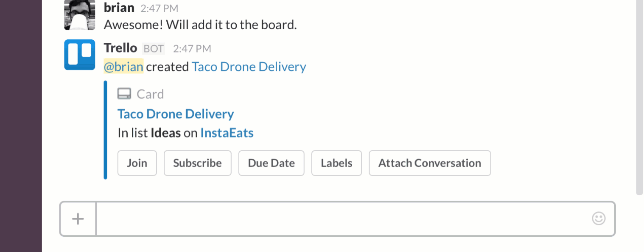644x252 pixels.
Task: Click inside the message input field
Action: click(344, 219)
